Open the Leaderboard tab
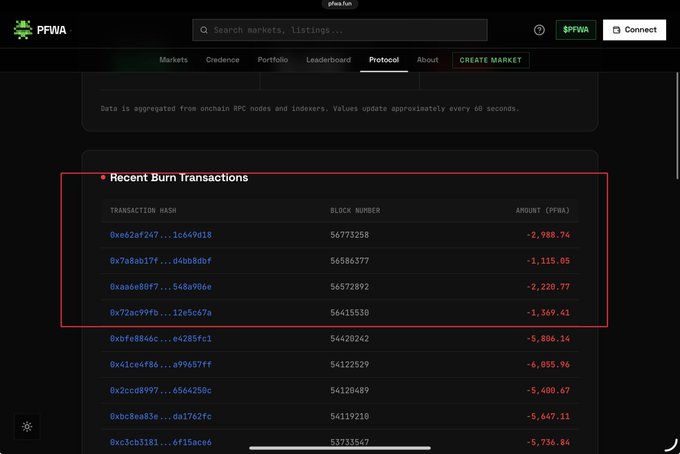Screen dimensions: 680x454 coord(328,60)
